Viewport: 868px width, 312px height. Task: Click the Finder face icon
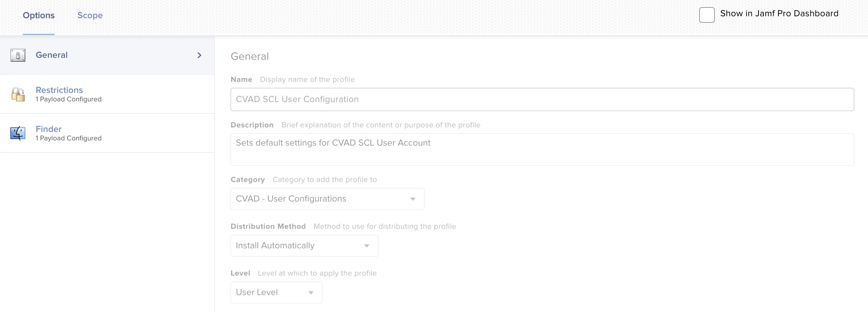18,133
